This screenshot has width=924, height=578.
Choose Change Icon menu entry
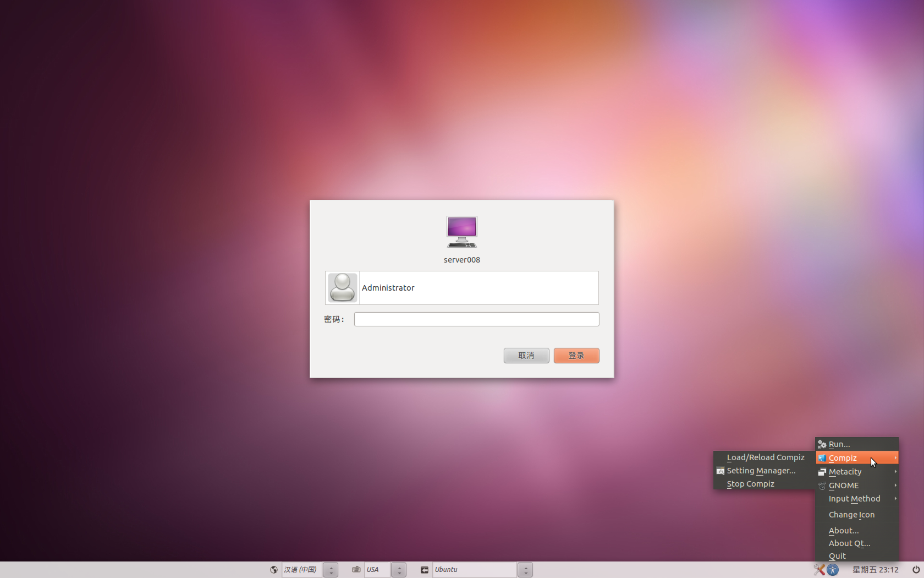coord(857,515)
